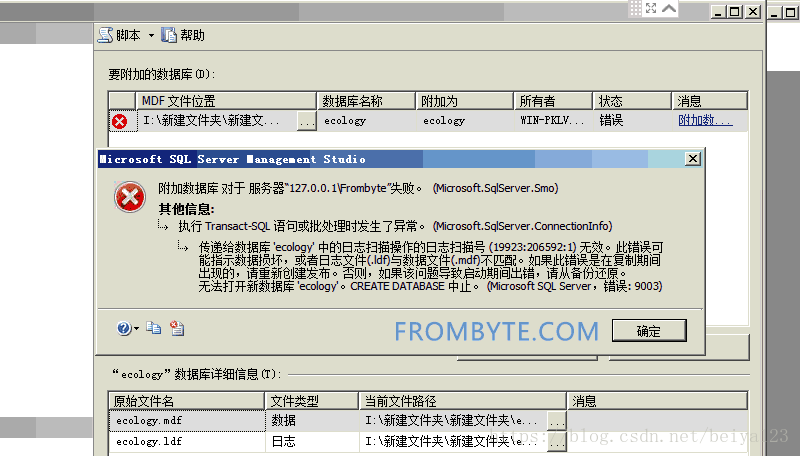Click the current file path column header
800x456 pixels.
pyautogui.click(x=463, y=401)
